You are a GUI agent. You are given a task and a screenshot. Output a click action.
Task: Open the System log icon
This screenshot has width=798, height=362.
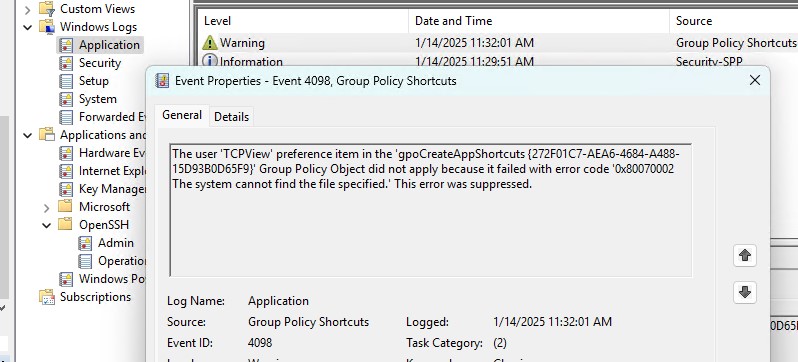tap(66, 99)
